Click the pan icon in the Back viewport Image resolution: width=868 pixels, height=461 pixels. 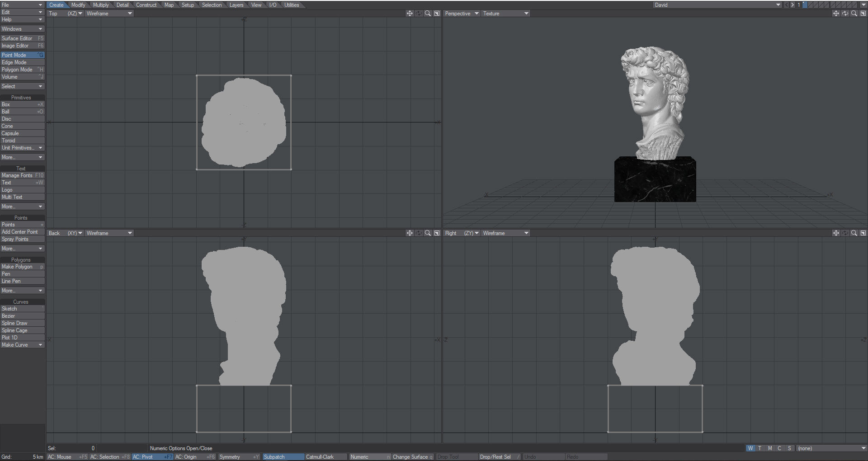pyautogui.click(x=410, y=233)
